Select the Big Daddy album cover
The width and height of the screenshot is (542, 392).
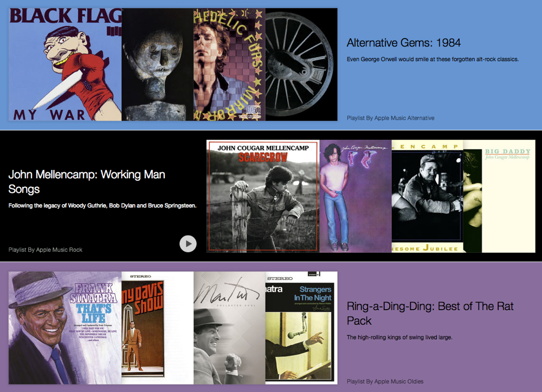tap(500, 196)
